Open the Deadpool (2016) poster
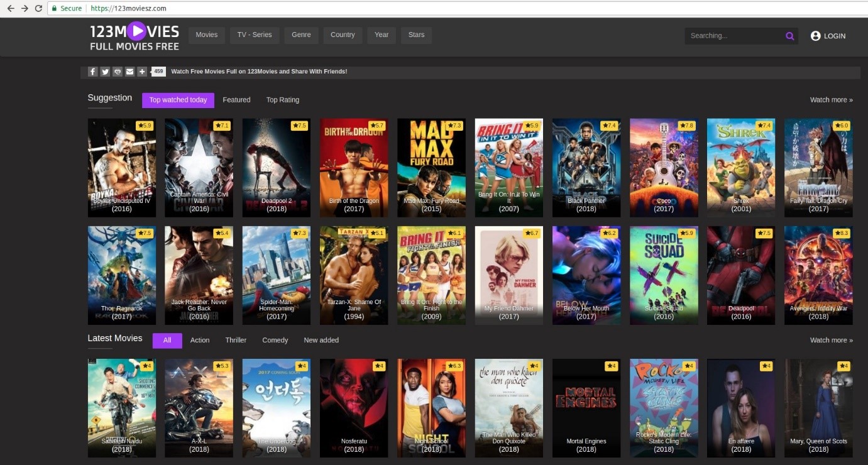The image size is (868, 465). point(741,276)
